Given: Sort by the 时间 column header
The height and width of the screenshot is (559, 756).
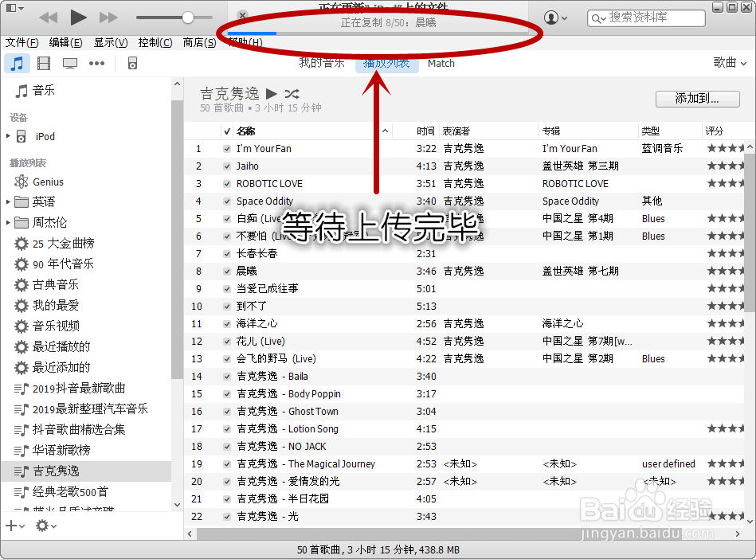Looking at the screenshot, I should pos(425,131).
